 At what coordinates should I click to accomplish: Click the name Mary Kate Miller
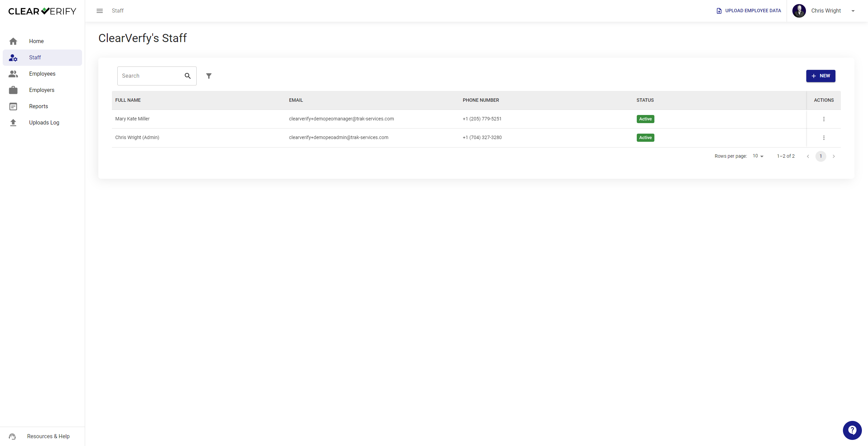[132, 119]
